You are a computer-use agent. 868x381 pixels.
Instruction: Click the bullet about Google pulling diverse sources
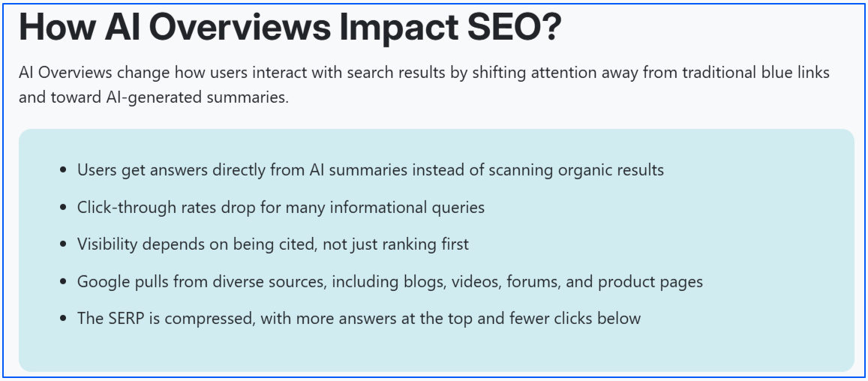[x=389, y=282]
